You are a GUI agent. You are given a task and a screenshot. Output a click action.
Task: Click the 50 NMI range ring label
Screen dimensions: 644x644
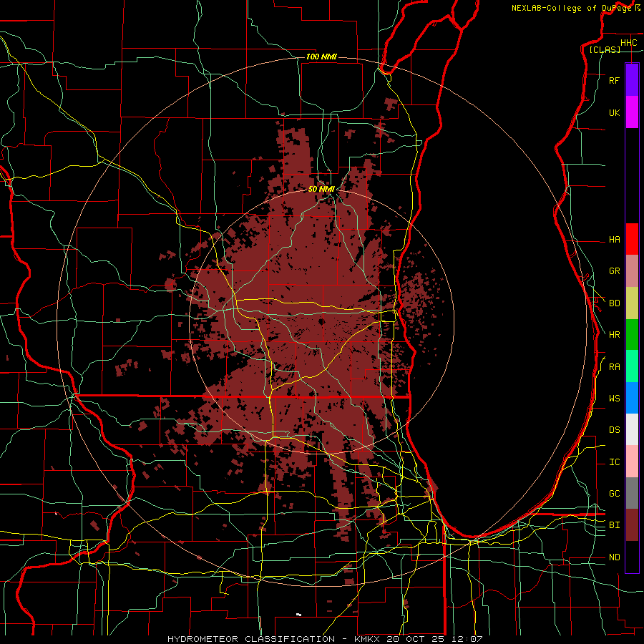321,189
